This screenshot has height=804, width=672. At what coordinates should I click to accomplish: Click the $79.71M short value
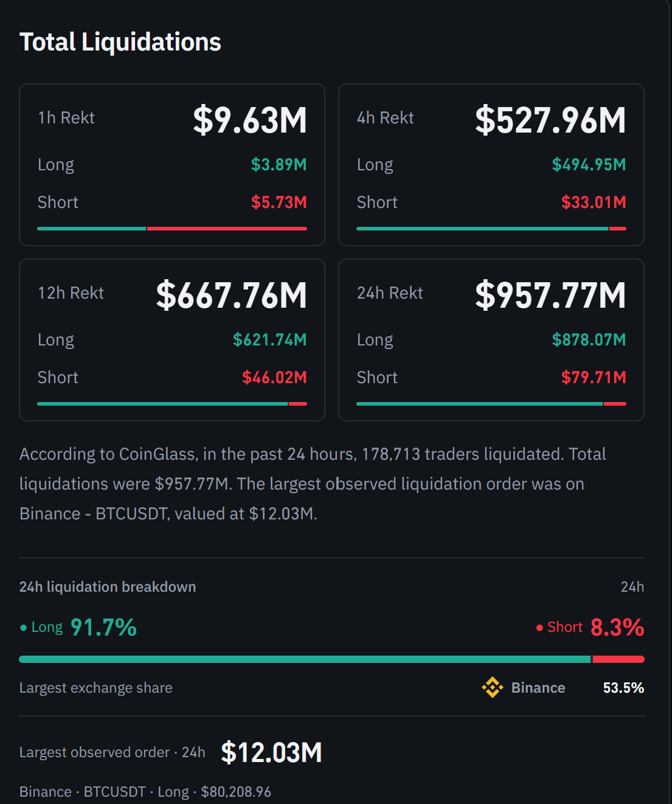click(x=594, y=378)
